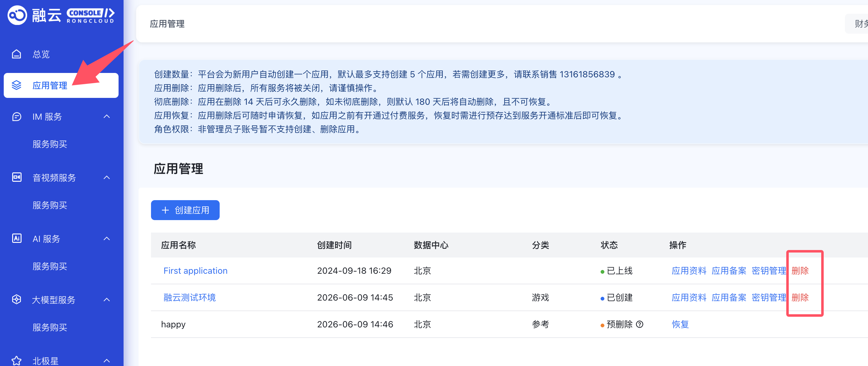Delete the First application row
Viewport: 868px width, 366px height.
(800, 271)
